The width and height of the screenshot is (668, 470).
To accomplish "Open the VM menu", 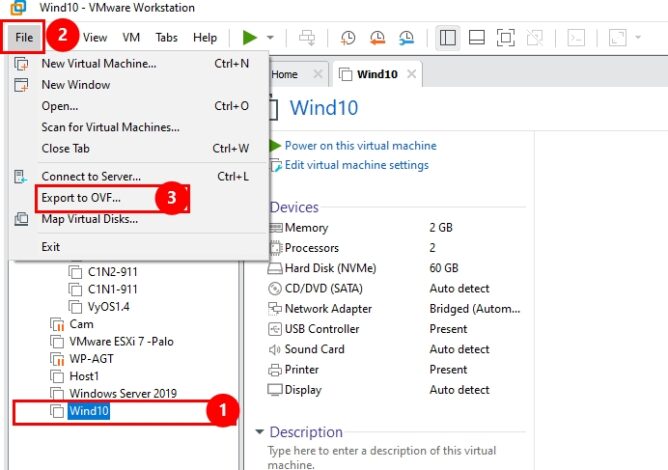I will tap(131, 37).
